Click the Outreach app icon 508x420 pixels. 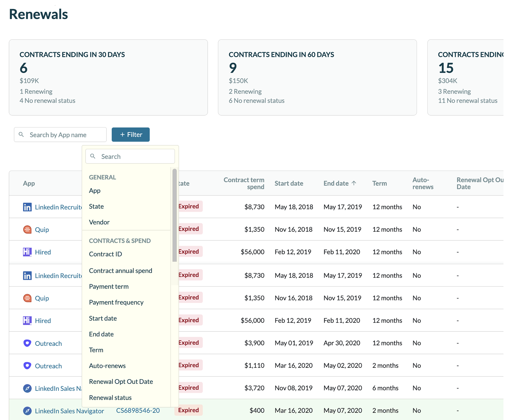click(x=27, y=343)
